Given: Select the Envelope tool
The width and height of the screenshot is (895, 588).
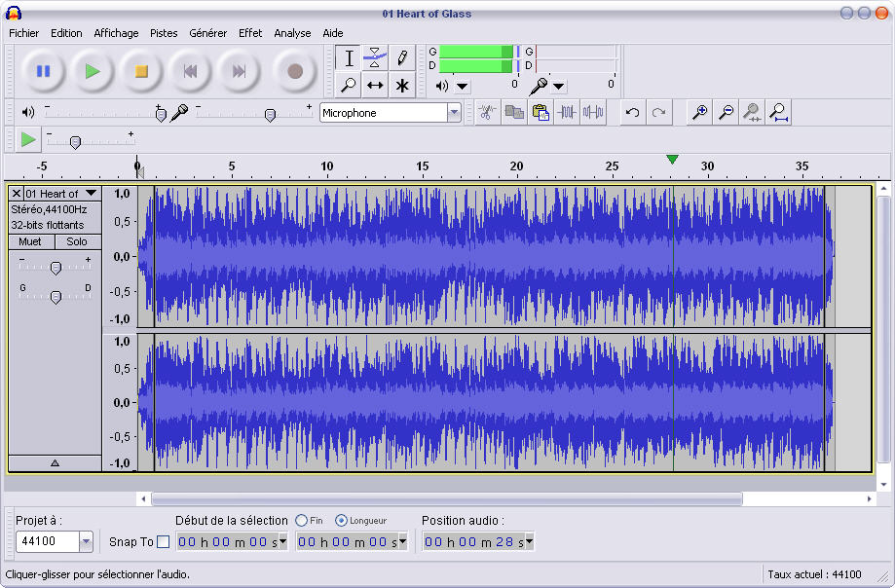Looking at the screenshot, I should 375,58.
